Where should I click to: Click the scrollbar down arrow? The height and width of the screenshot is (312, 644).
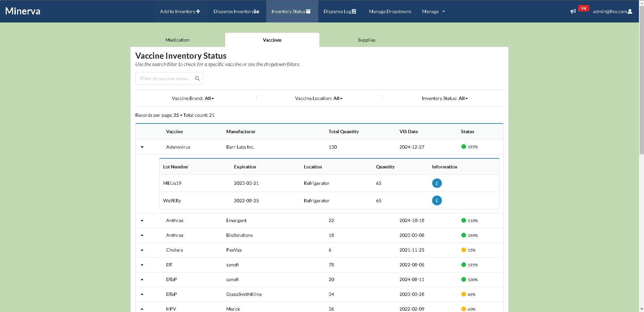[x=642, y=309]
